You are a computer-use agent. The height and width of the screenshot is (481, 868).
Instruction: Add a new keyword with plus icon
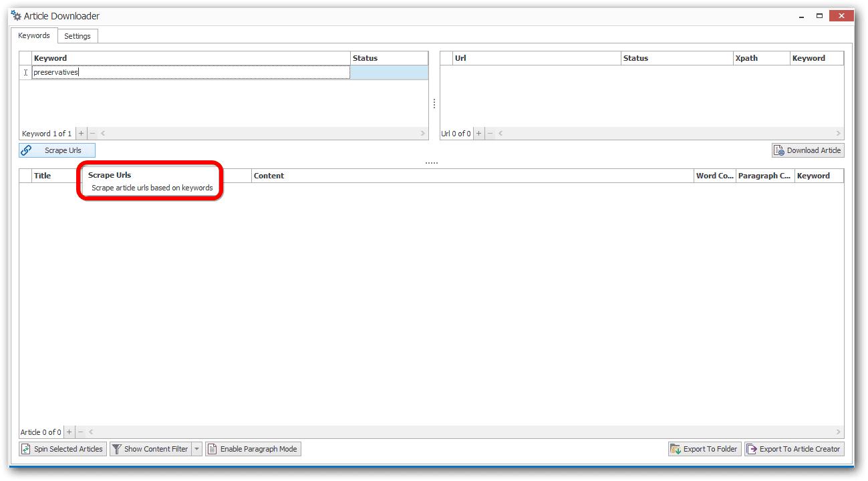click(82, 134)
